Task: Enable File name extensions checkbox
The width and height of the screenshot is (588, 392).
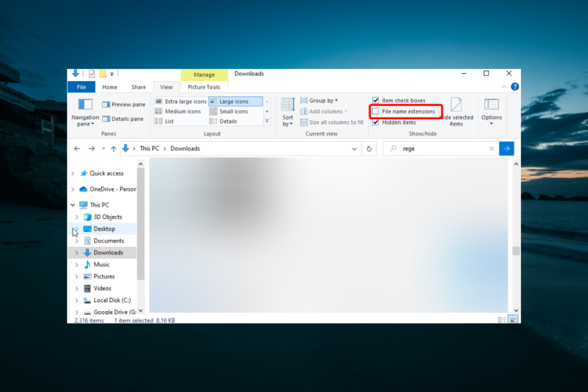Action: (376, 112)
